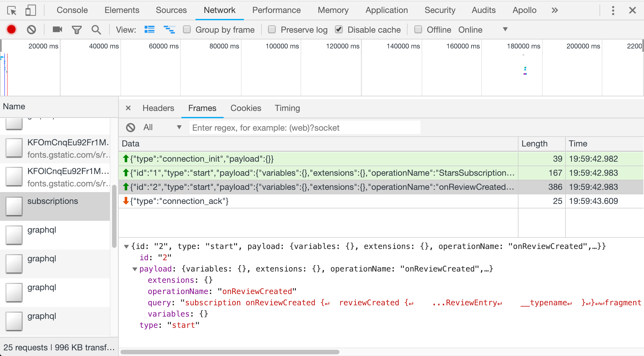Image resolution: width=644 pixels, height=356 pixels.
Task: View the Cookies tab
Action: [x=246, y=108]
